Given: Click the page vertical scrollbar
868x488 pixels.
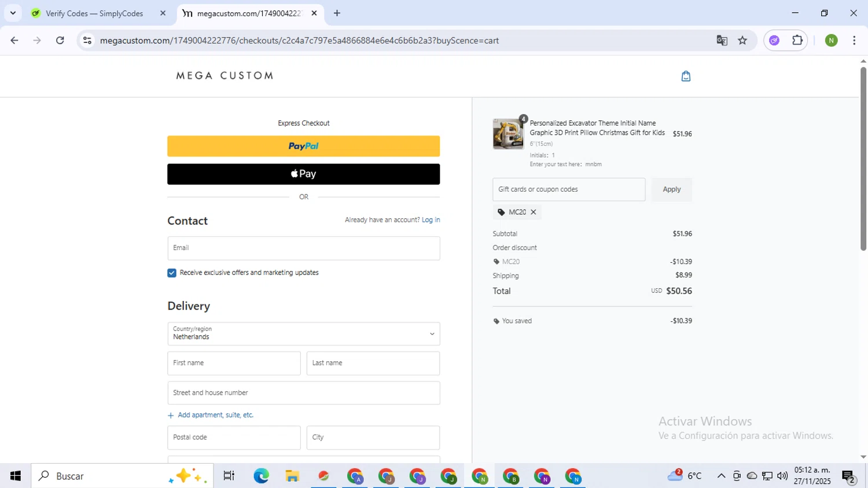Looking at the screenshot, I should [863, 159].
